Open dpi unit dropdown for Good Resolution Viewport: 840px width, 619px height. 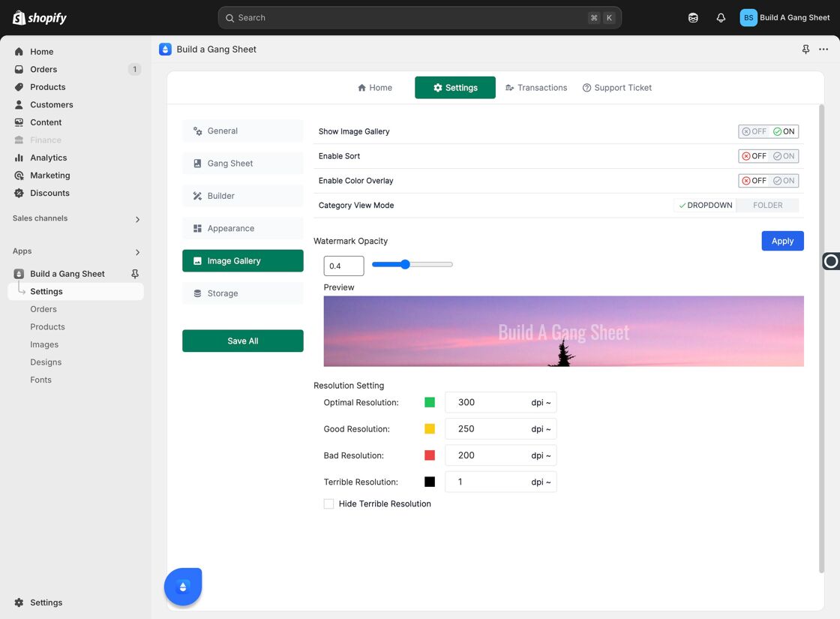(x=541, y=428)
